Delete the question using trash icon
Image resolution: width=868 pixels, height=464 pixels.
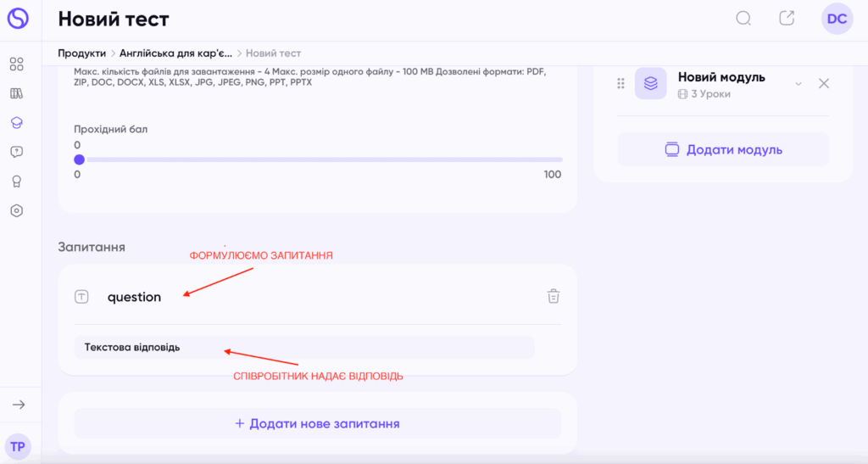click(x=554, y=296)
